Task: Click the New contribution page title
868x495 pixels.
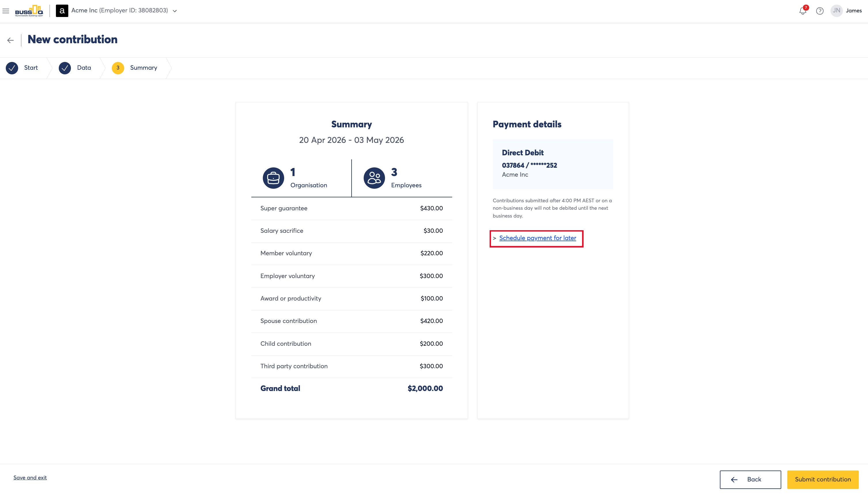Action: 72,39
